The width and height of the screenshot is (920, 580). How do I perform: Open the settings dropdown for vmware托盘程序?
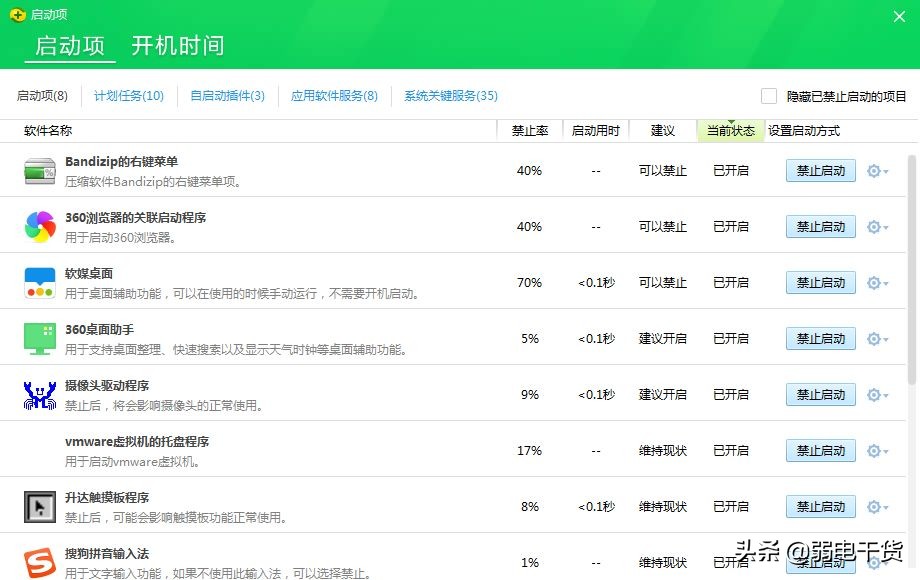click(x=876, y=450)
